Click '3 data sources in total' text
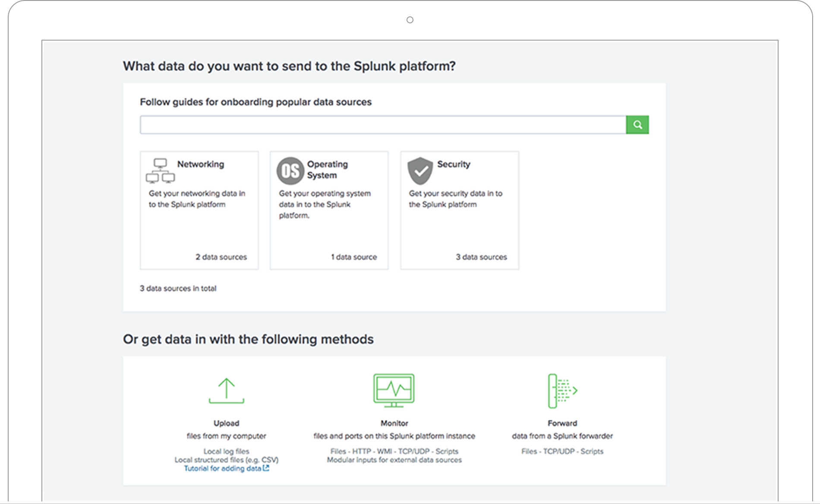The image size is (820, 504). pyautogui.click(x=178, y=288)
